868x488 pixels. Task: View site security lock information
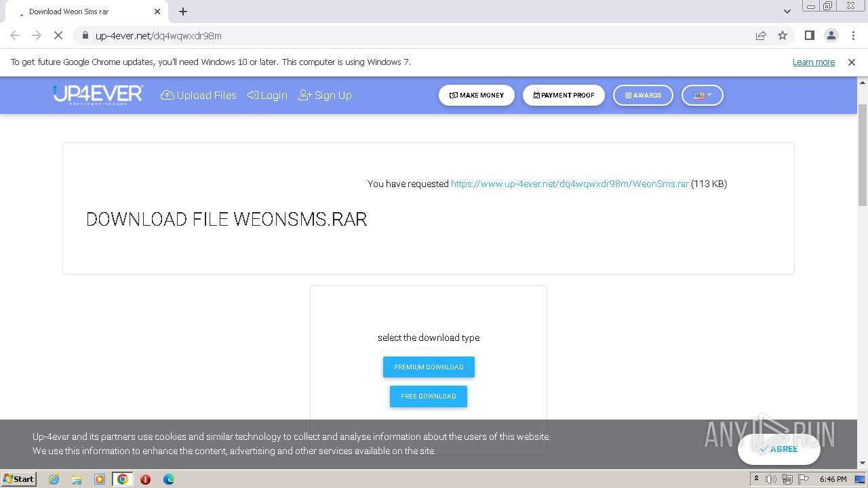[85, 35]
